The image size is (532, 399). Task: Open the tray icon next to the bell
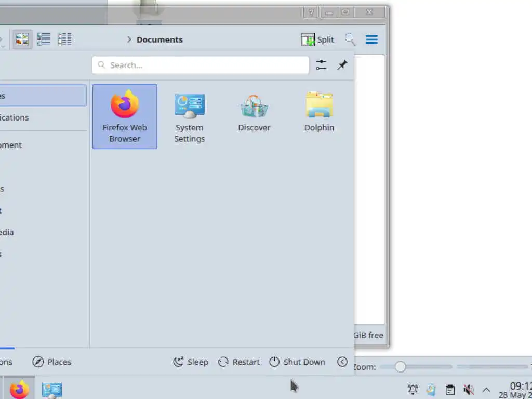(431, 389)
